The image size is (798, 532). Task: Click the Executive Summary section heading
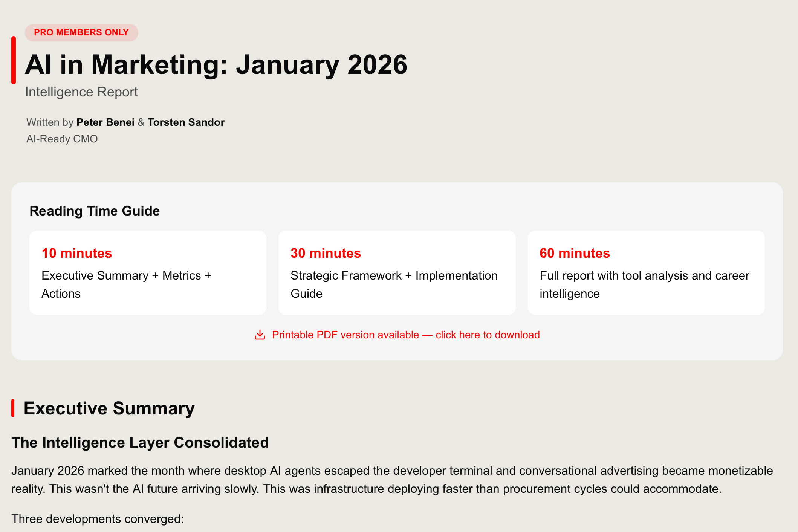click(x=109, y=408)
